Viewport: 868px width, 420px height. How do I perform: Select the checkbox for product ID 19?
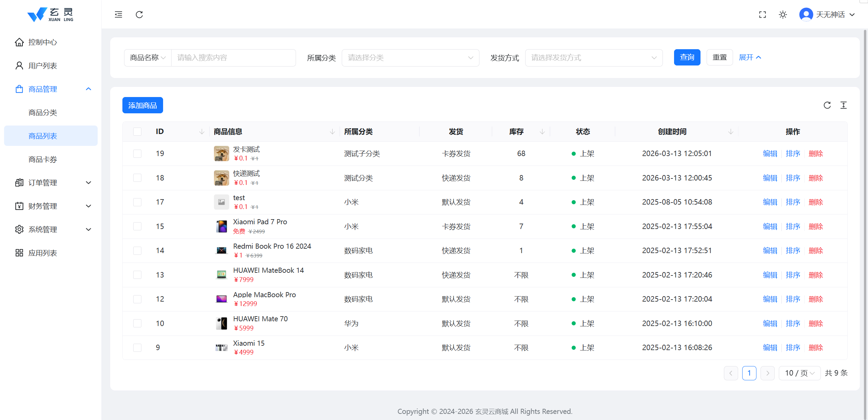coord(137,154)
